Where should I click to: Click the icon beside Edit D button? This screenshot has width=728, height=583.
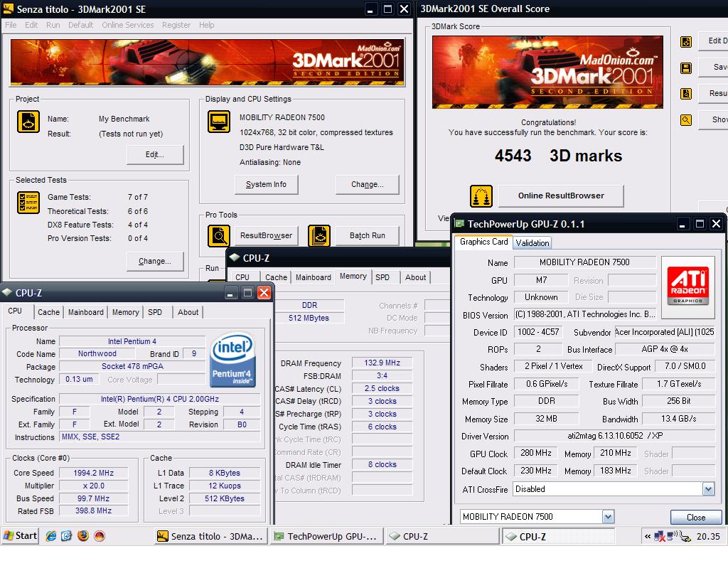coord(686,42)
